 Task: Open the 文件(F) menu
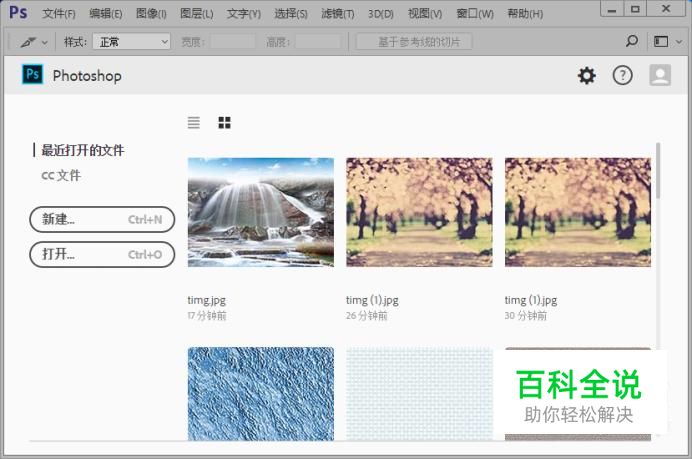[x=59, y=14]
